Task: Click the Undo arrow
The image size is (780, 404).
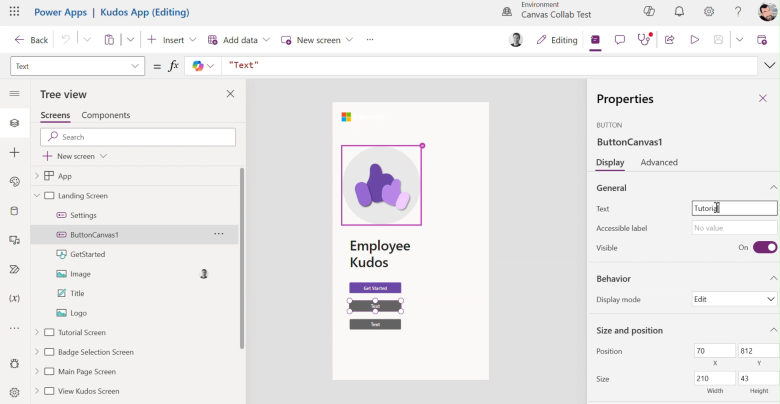Action: pos(66,40)
